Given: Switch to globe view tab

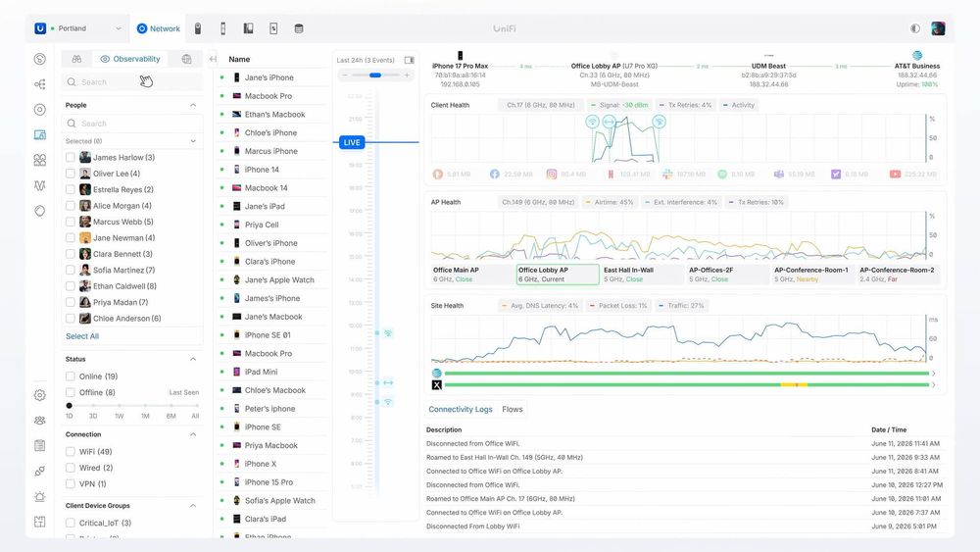Looking at the screenshot, I should coord(186,59).
